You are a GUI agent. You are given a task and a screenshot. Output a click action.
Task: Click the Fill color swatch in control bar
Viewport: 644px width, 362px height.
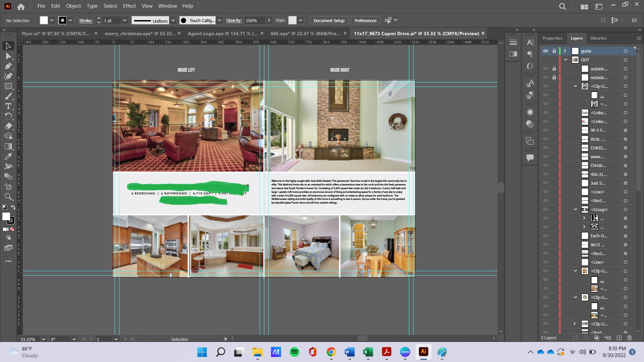44,20
